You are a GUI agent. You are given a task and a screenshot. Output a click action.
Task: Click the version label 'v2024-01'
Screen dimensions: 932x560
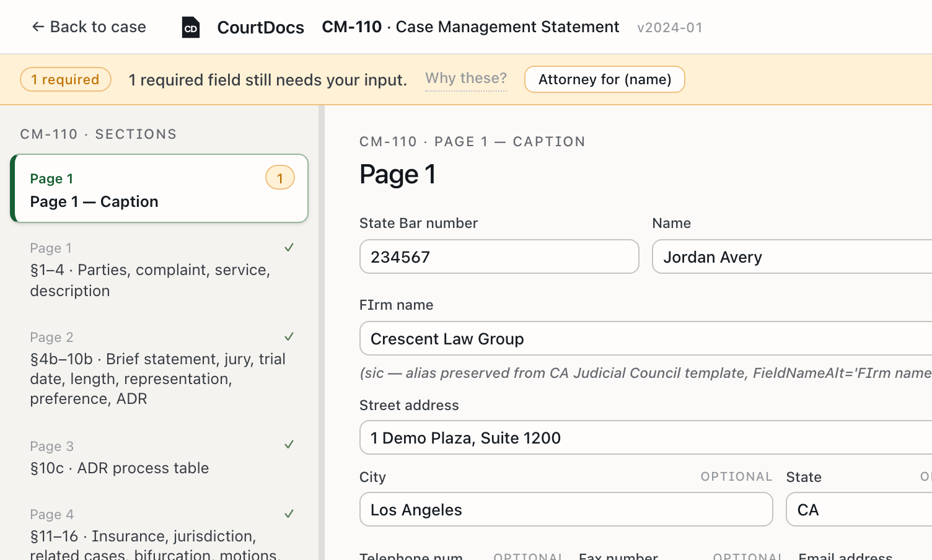click(x=670, y=27)
